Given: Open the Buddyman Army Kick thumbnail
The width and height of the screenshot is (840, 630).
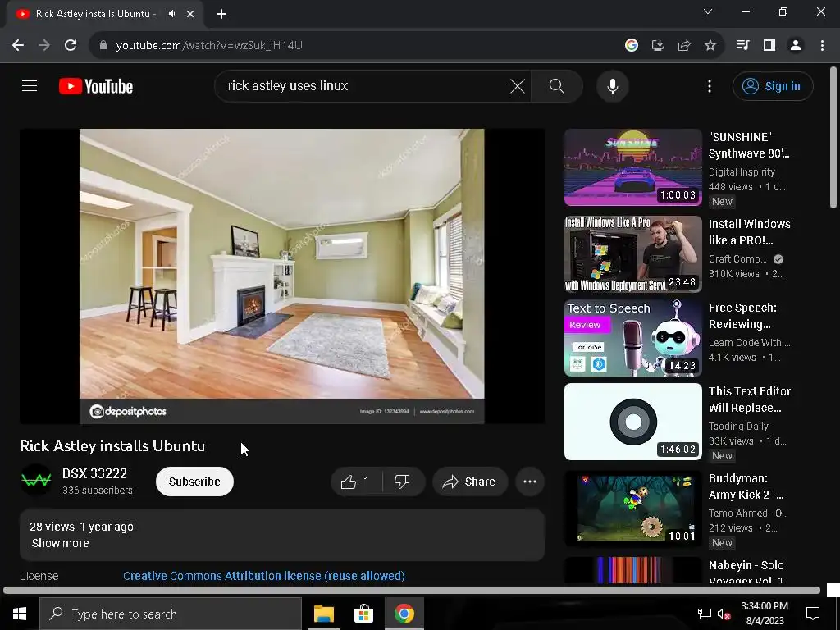Looking at the screenshot, I should click(x=632, y=508).
